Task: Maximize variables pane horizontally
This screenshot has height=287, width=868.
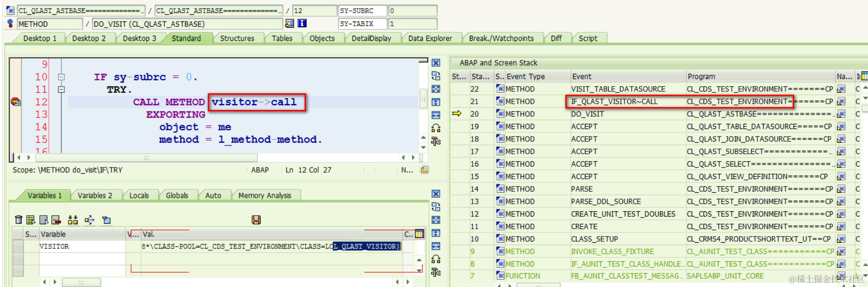Action: (x=436, y=246)
